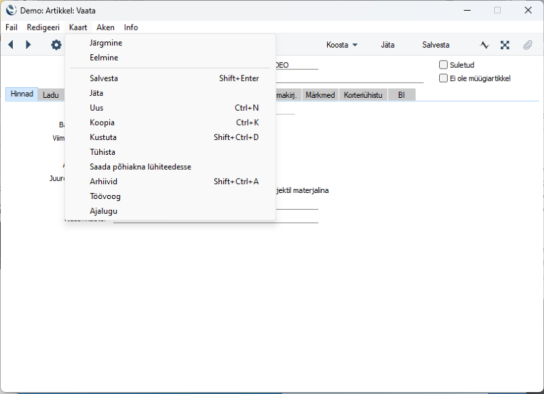Select Salvesta menu entry with Shift+Enter

point(170,79)
